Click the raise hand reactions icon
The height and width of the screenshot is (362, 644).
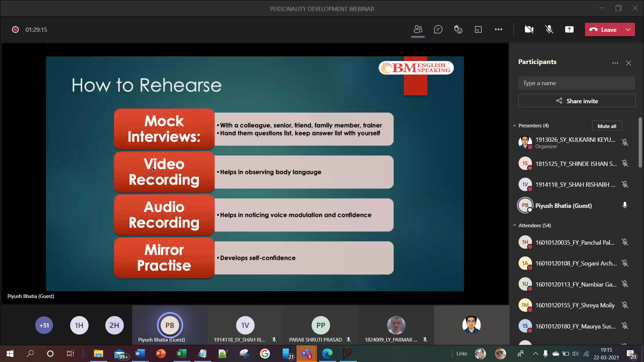tap(458, 29)
